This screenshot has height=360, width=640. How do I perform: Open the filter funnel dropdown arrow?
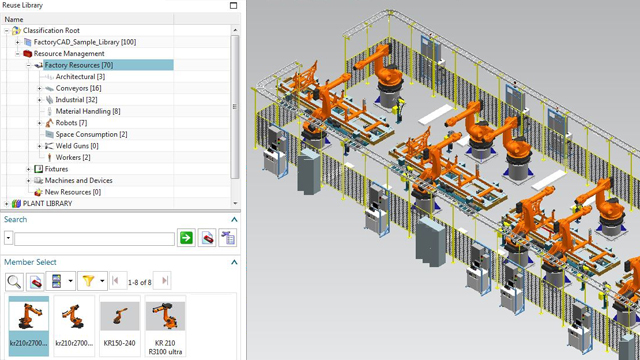tap(102, 281)
